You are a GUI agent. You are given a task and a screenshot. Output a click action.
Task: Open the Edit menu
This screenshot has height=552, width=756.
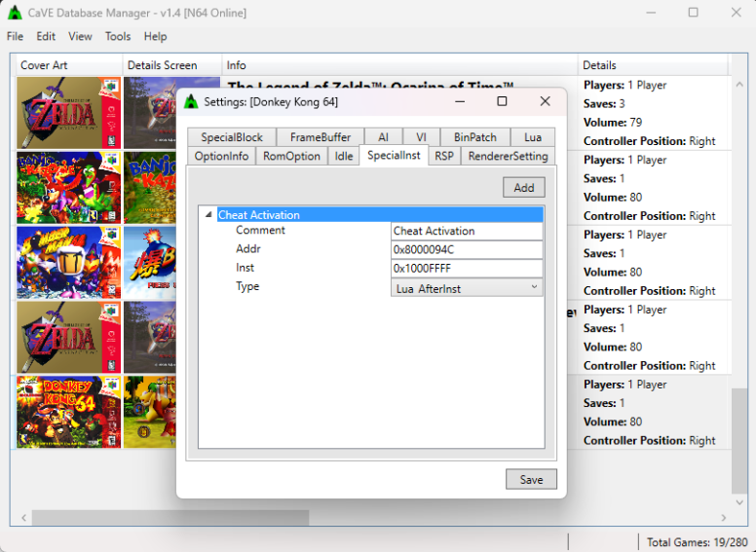click(x=46, y=37)
